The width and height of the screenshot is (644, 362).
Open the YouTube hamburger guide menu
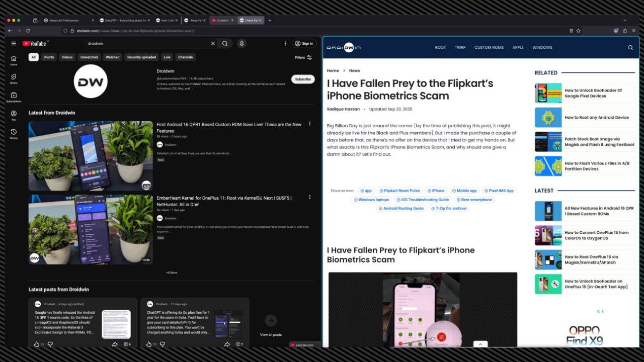tap(14, 44)
